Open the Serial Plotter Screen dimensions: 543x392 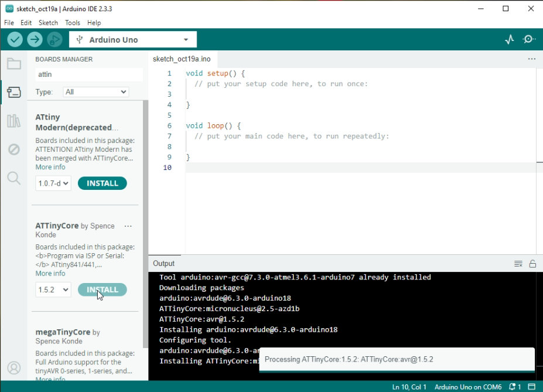(x=510, y=39)
